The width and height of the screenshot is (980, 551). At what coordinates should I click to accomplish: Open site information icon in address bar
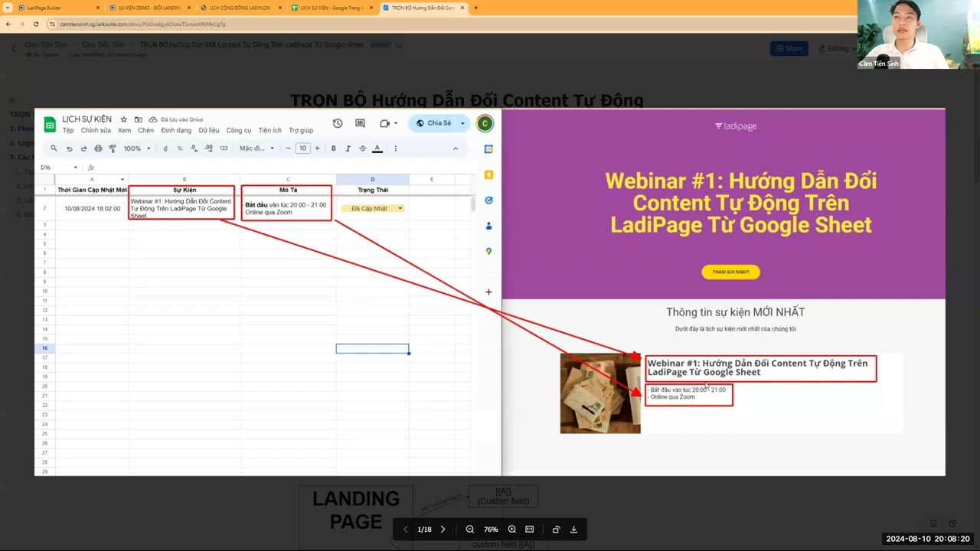tap(53, 24)
